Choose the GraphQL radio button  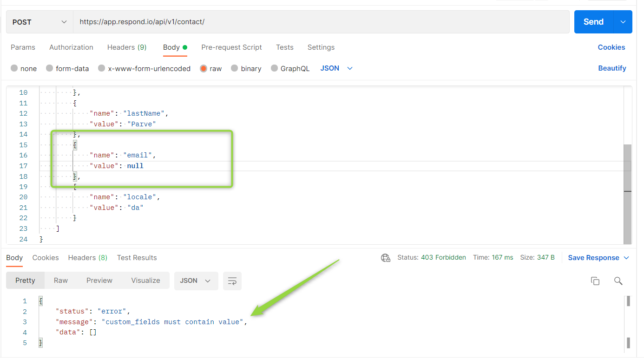(275, 68)
